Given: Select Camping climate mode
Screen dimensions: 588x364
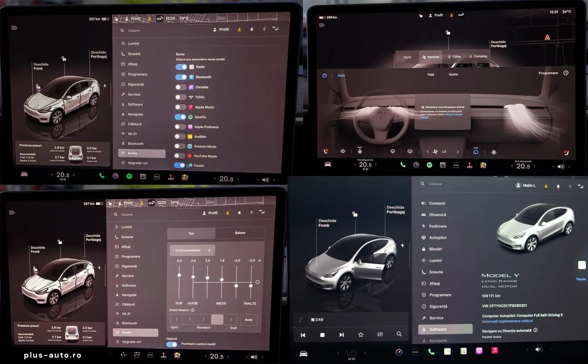Looking at the screenshot, I should 478,56.
